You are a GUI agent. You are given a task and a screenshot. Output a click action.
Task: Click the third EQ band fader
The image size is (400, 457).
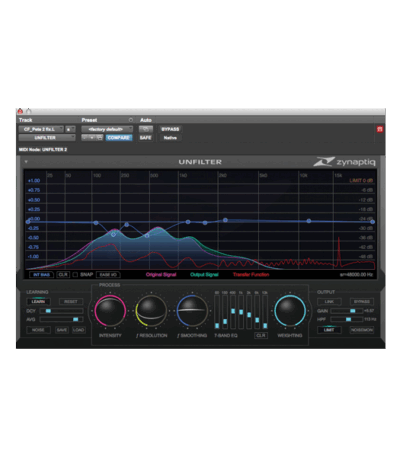(233, 311)
